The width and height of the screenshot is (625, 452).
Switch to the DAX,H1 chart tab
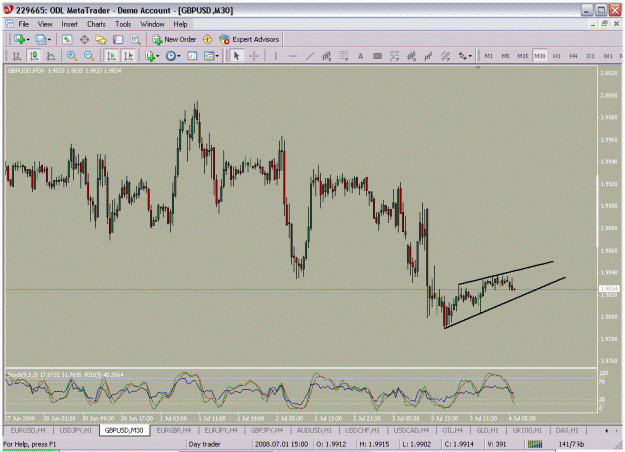click(567, 430)
